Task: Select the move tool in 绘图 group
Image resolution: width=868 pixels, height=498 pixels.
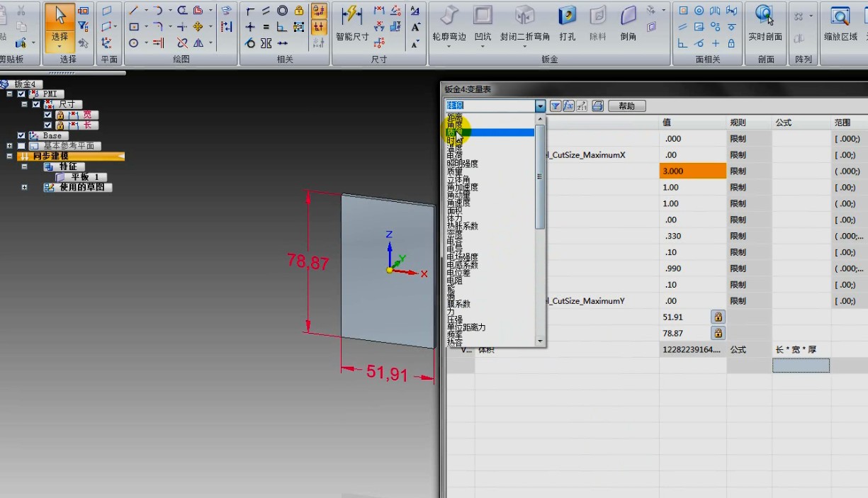Action: (x=198, y=26)
